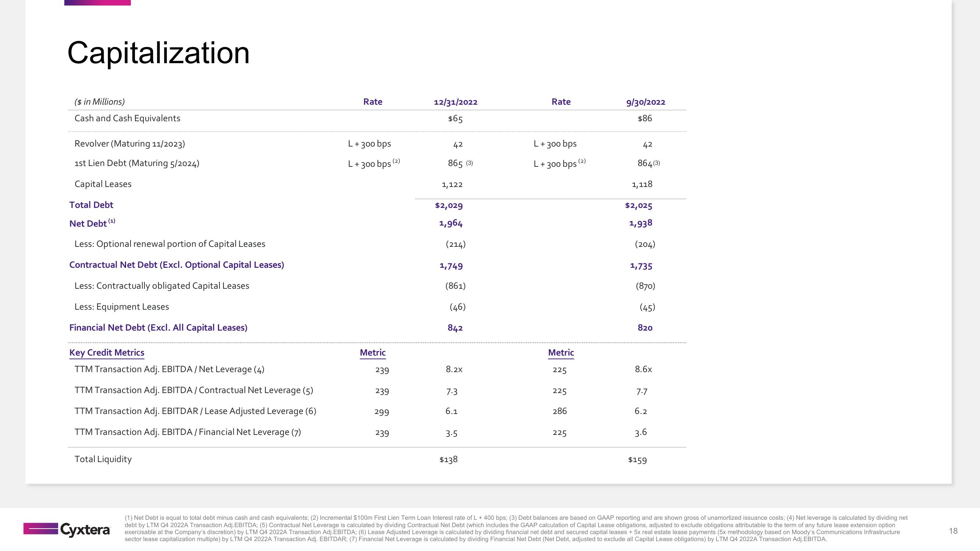Select the '1st Lien Debt (Maturing 5/2024)' label
This screenshot has height=551, width=980.
pyautogui.click(x=137, y=163)
